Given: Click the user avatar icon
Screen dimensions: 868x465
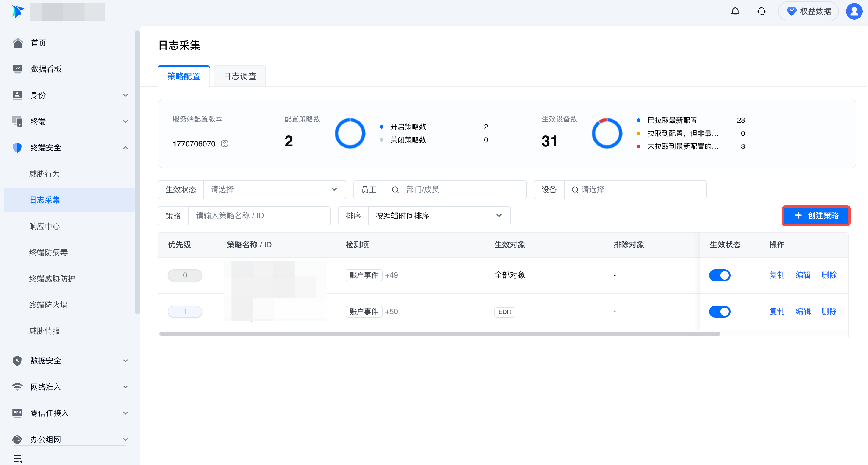Looking at the screenshot, I should pos(854,12).
